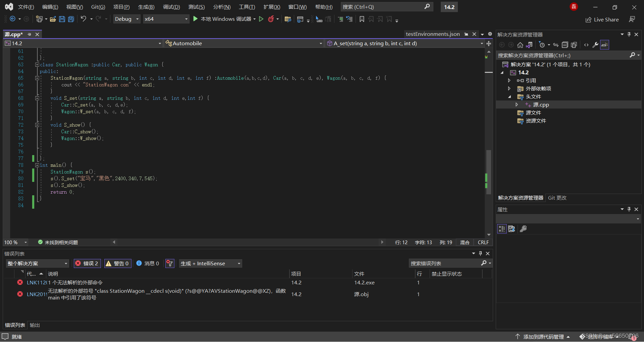Open Solution Explorer search with the magnifier icon

[x=633, y=55]
